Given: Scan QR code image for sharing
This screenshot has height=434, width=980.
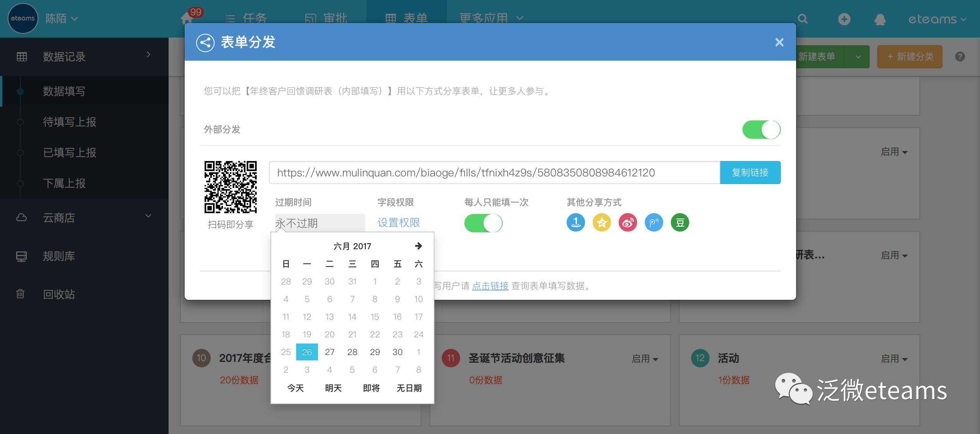Looking at the screenshot, I should pos(230,187).
